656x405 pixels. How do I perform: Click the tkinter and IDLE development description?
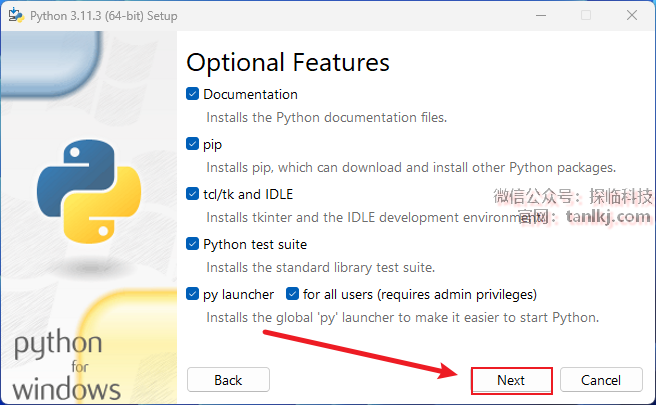(x=376, y=218)
